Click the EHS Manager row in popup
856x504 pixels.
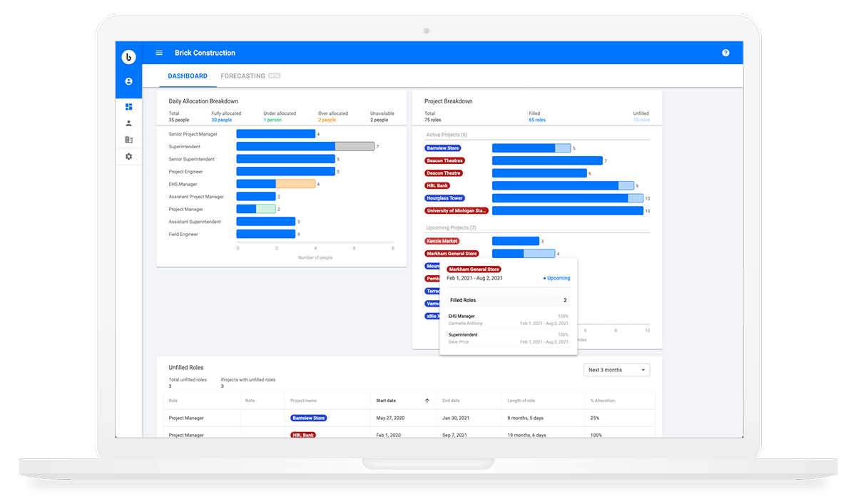coord(508,319)
